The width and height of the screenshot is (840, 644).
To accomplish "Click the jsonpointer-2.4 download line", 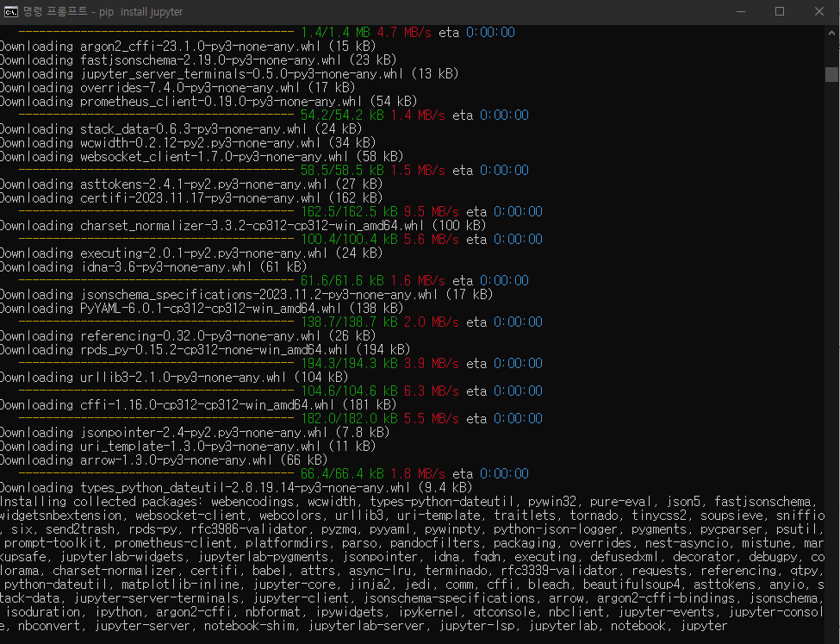I will tap(195, 433).
